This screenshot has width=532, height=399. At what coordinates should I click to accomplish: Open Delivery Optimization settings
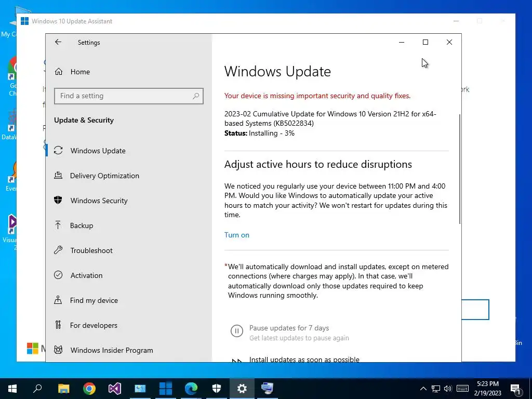coord(129,176)
